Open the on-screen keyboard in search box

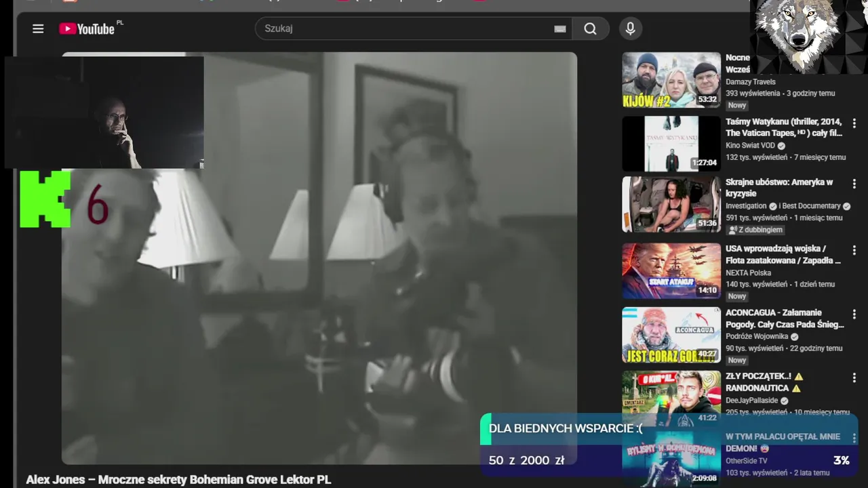tap(560, 28)
